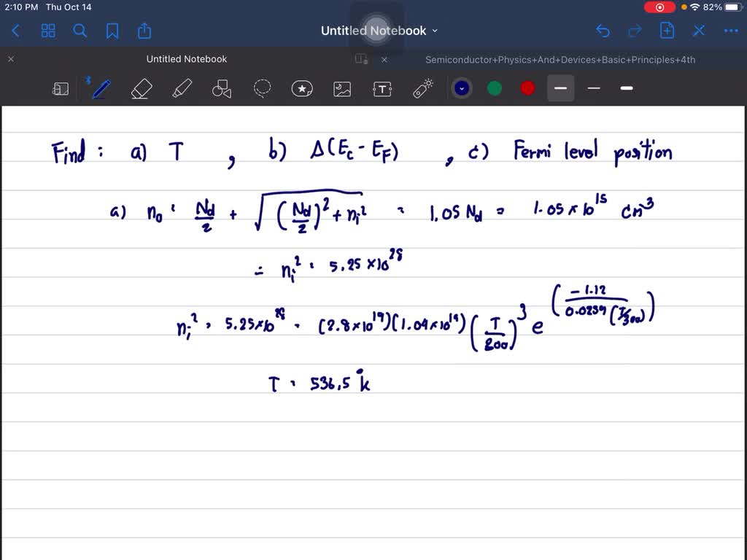Close the Untitled Notebook tab
This screenshot has width=747, height=560.
[x=11, y=59]
